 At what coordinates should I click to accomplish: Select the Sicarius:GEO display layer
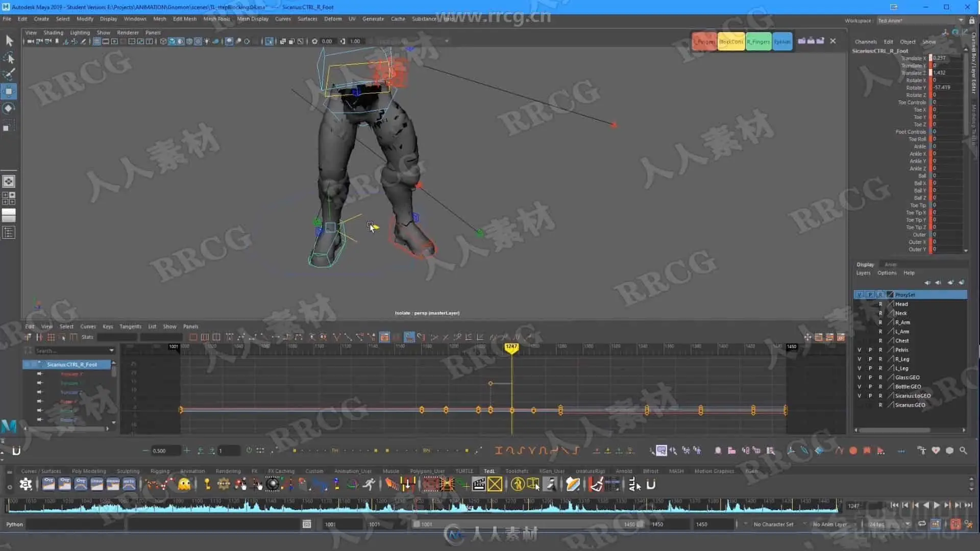point(910,405)
